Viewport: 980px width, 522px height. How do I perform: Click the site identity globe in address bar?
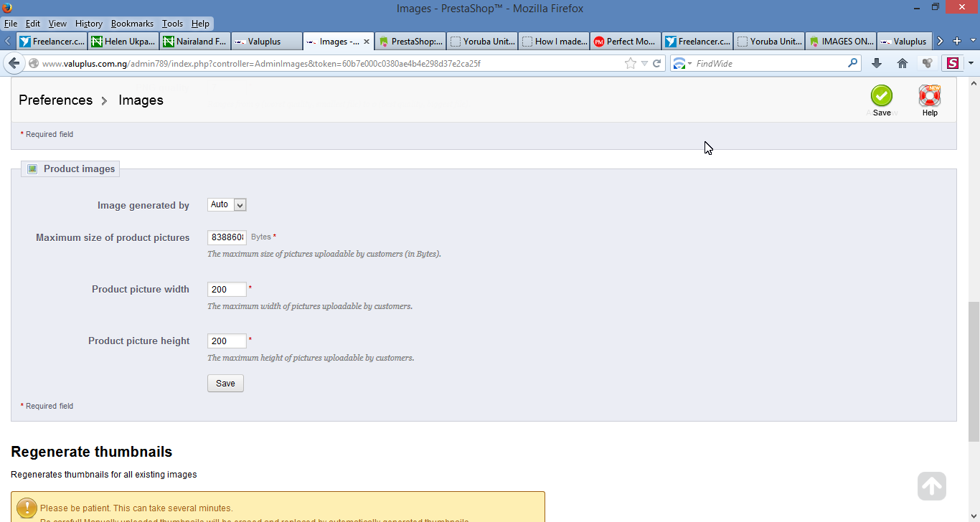[x=33, y=64]
